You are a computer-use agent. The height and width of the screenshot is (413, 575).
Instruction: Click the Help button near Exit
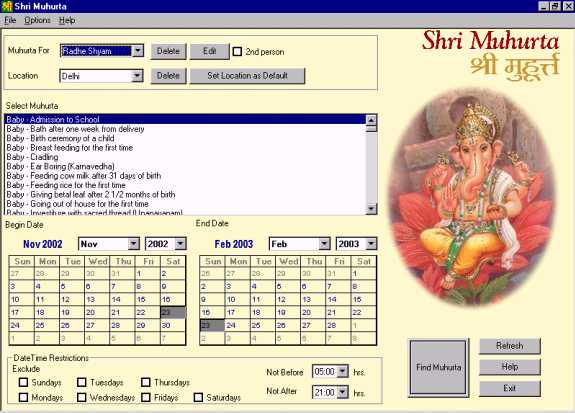click(x=509, y=366)
